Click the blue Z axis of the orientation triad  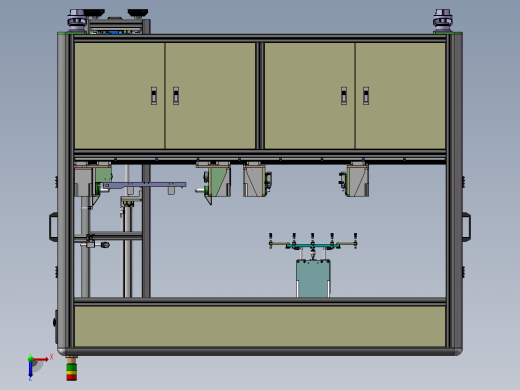[x=30, y=369]
